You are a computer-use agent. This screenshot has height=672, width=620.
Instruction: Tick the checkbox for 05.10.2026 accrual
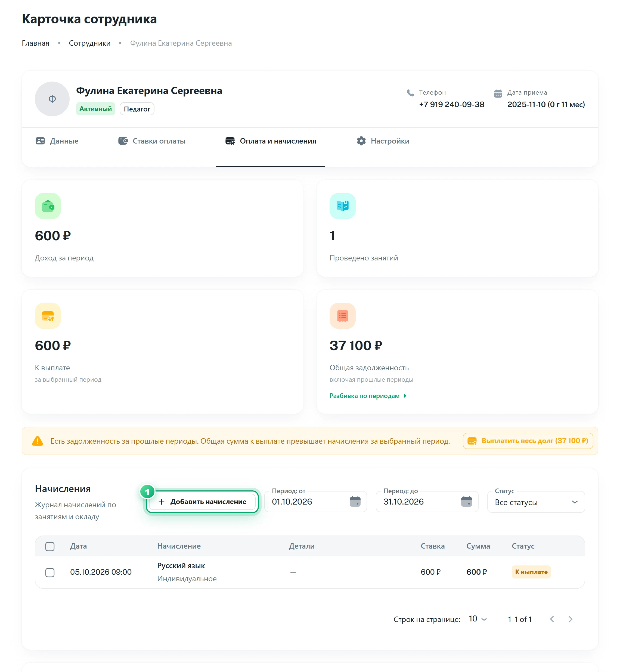coord(50,572)
